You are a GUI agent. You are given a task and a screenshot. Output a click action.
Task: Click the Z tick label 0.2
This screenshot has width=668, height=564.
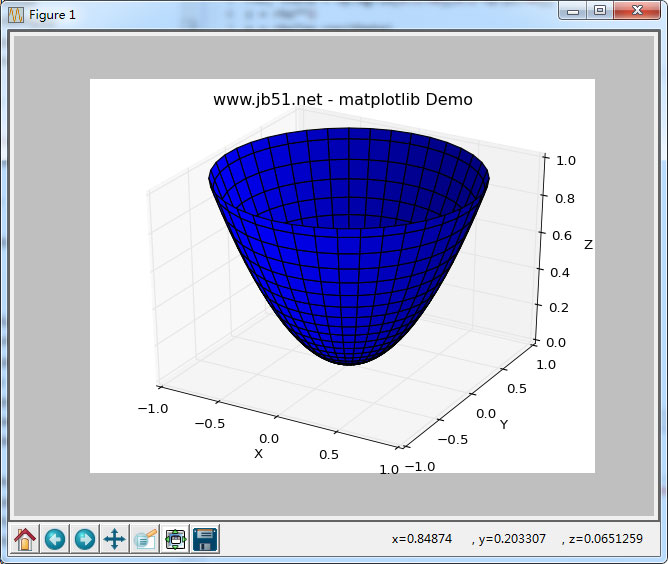pos(559,308)
